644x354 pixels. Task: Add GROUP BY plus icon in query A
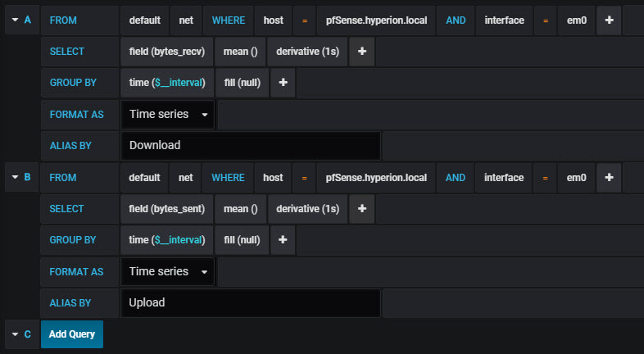pos(283,83)
